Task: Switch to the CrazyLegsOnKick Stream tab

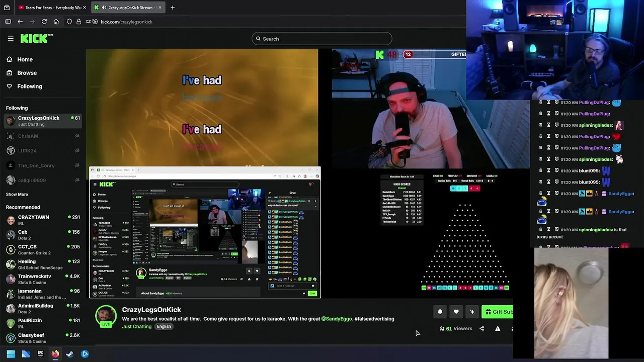Action: click(x=128, y=8)
